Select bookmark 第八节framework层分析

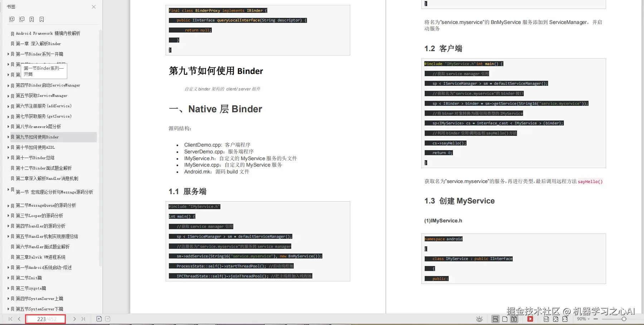pyautogui.click(x=38, y=127)
